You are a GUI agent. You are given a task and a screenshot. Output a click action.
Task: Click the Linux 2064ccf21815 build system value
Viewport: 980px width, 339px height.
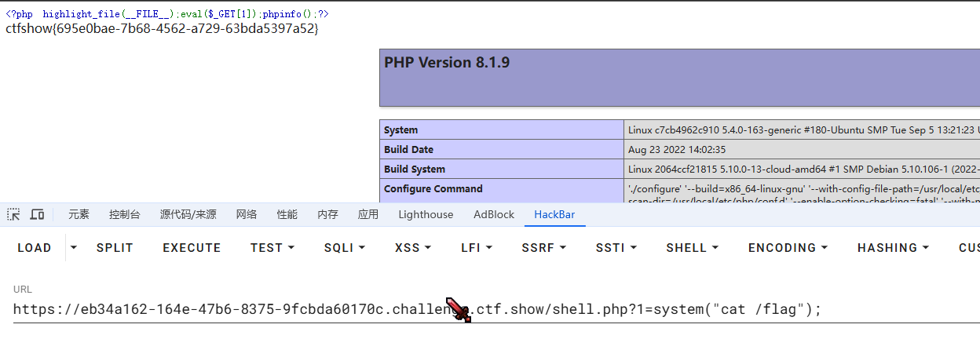tap(803, 169)
